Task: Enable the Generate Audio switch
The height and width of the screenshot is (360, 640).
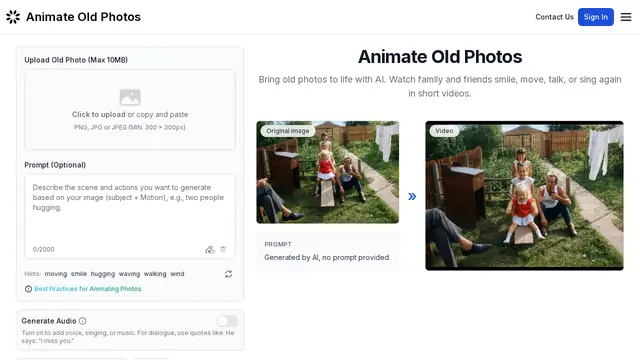Action: click(227, 321)
